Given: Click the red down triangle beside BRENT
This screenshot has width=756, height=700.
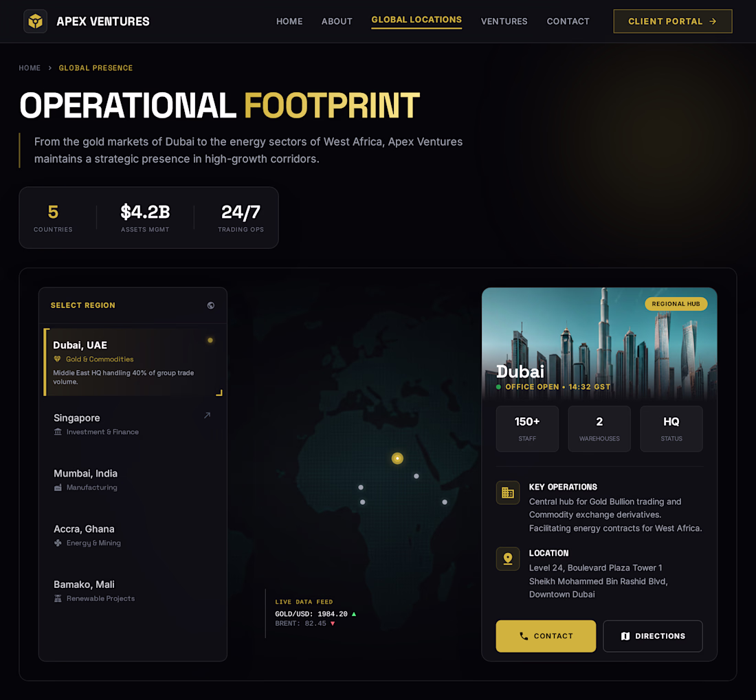Looking at the screenshot, I should [332, 624].
